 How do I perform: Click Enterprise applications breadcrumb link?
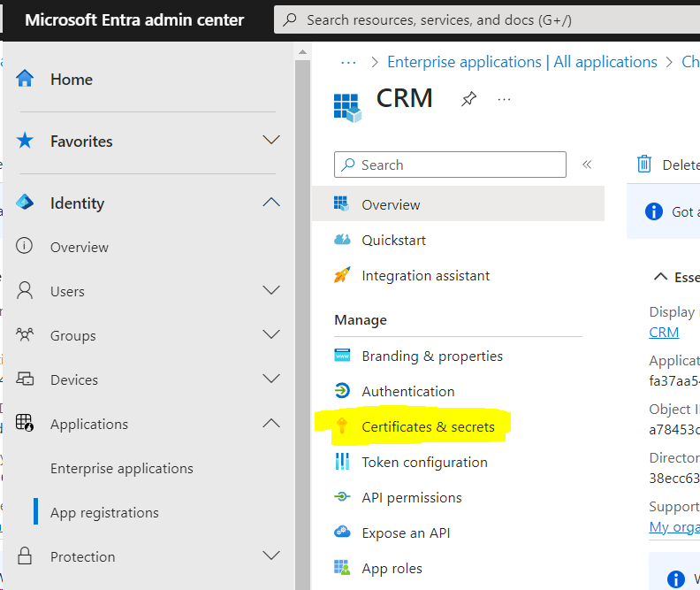521,62
